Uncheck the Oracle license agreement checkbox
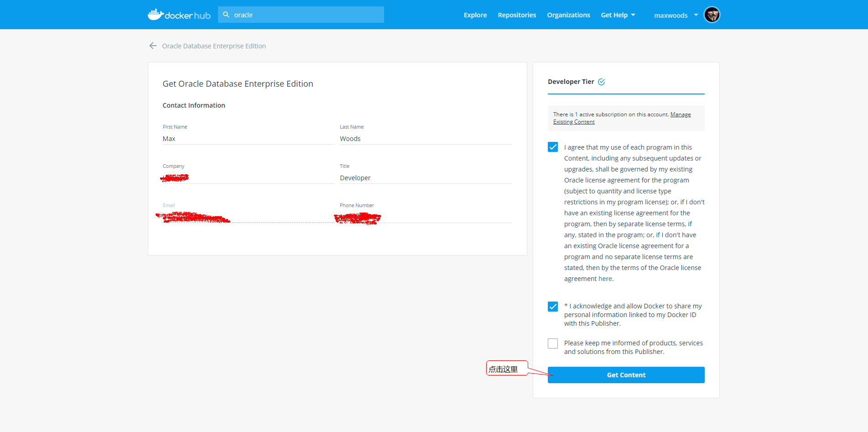 point(552,147)
